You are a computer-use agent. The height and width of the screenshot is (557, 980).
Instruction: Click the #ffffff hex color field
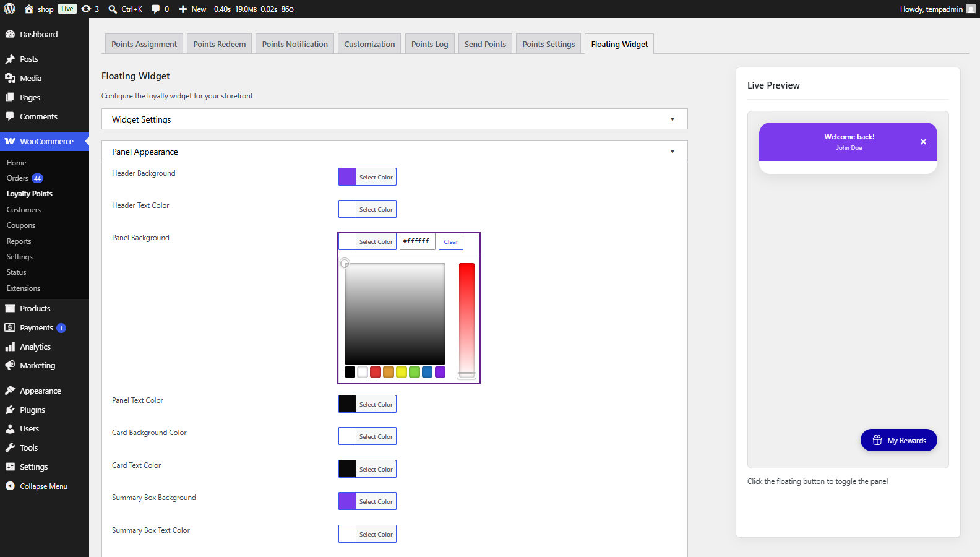point(418,241)
